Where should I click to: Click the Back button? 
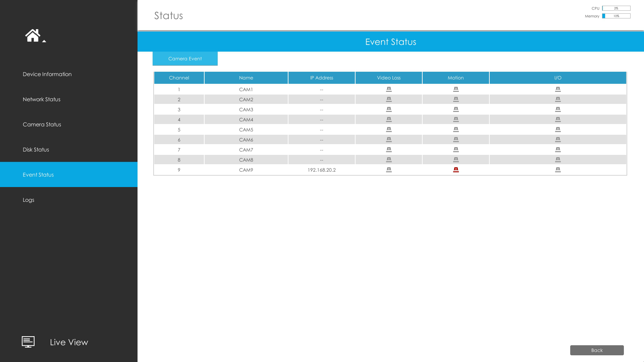tap(597, 350)
